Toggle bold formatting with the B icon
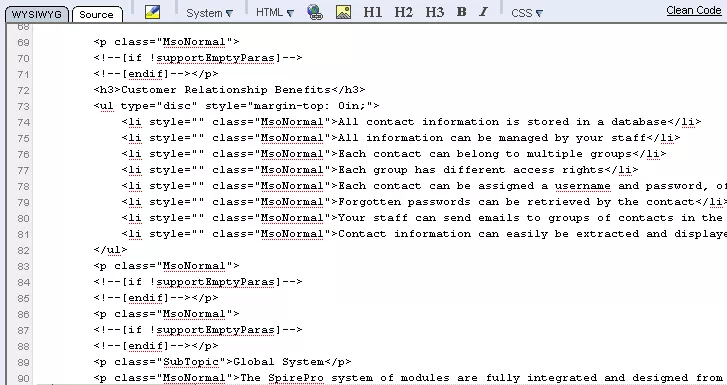727x385 pixels. pos(461,12)
